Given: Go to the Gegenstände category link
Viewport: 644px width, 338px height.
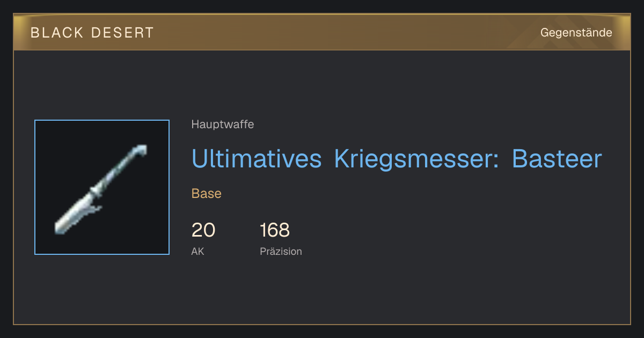Looking at the screenshot, I should pyautogui.click(x=576, y=33).
